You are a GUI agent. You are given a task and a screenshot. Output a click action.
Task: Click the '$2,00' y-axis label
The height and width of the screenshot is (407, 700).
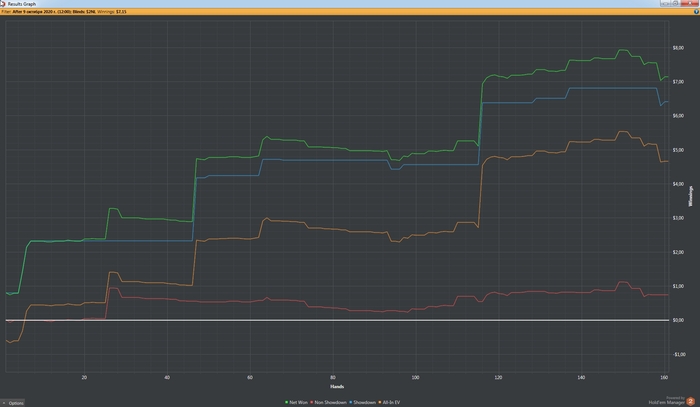(x=678, y=252)
